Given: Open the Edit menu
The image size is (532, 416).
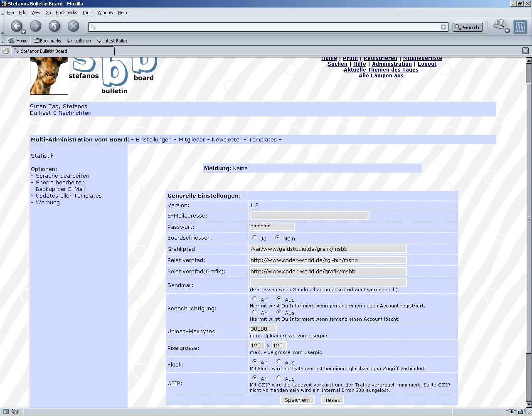Looking at the screenshot, I should tap(22, 12).
